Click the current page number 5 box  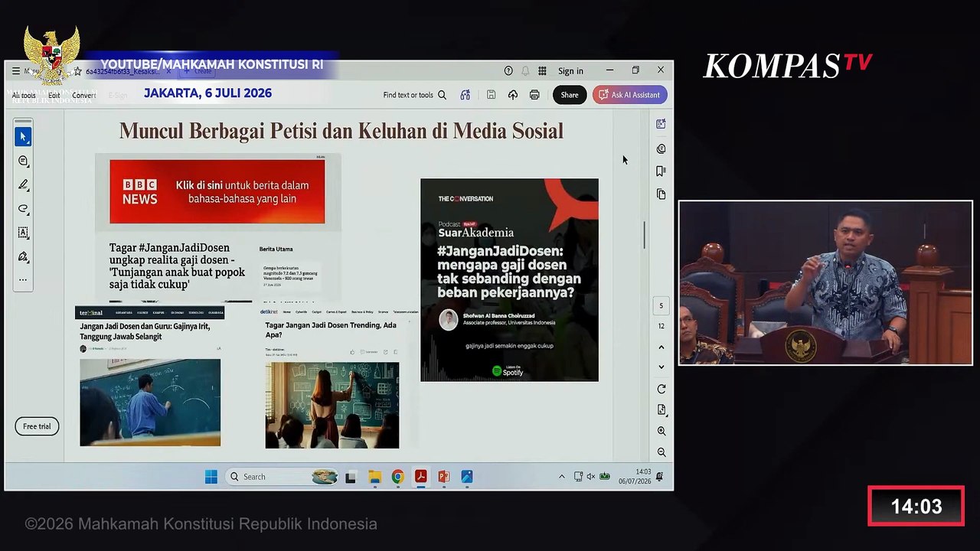tap(661, 305)
